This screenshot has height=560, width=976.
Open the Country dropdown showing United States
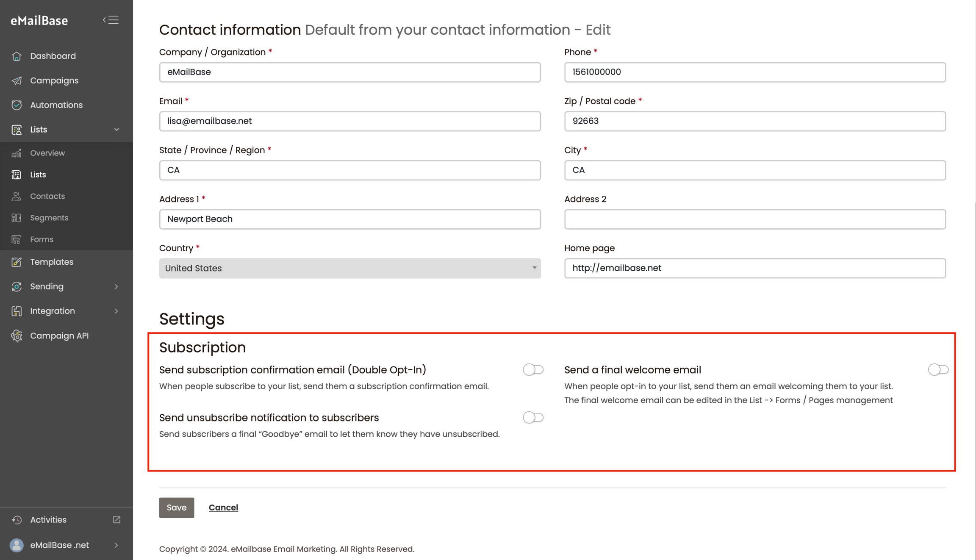pos(349,268)
